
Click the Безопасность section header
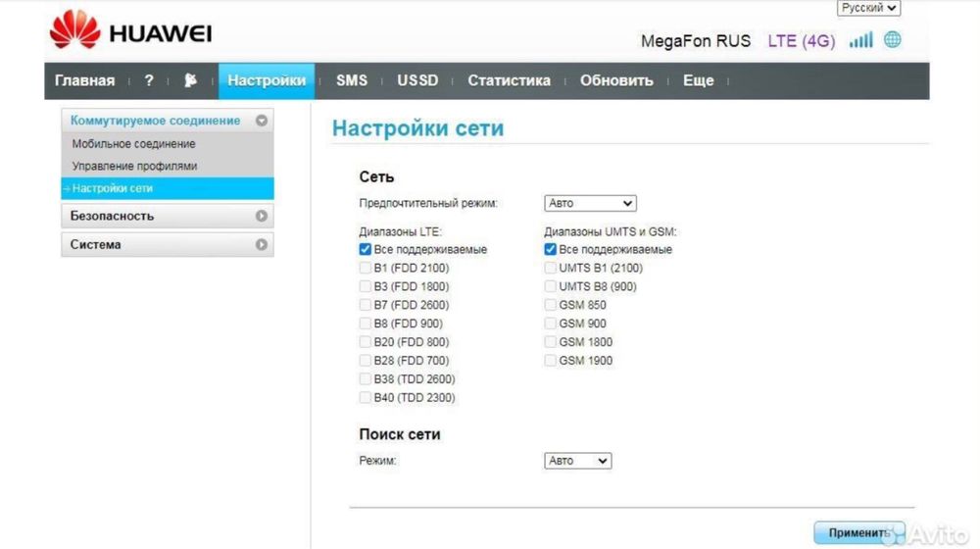click(x=168, y=216)
